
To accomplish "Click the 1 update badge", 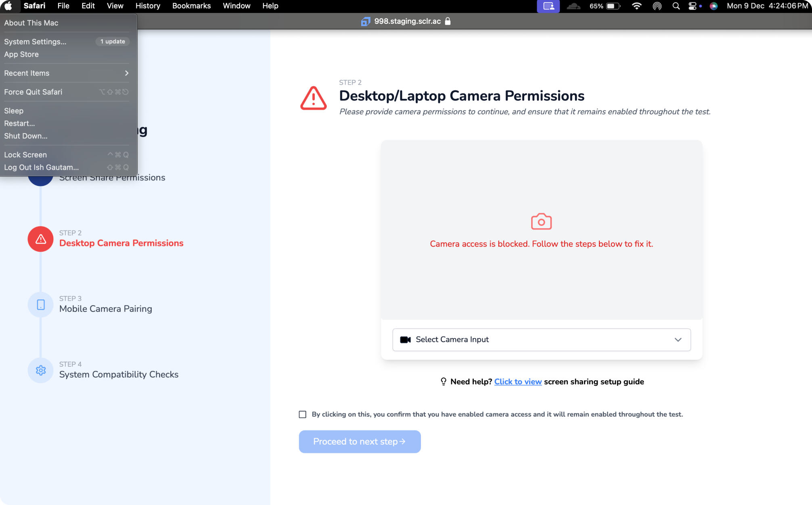I will coord(113,42).
